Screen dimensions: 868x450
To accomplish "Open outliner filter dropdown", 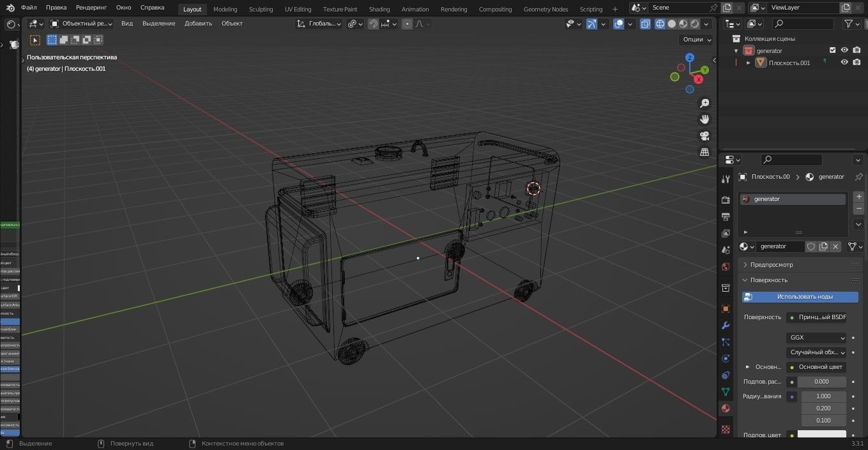I will click(x=852, y=24).
